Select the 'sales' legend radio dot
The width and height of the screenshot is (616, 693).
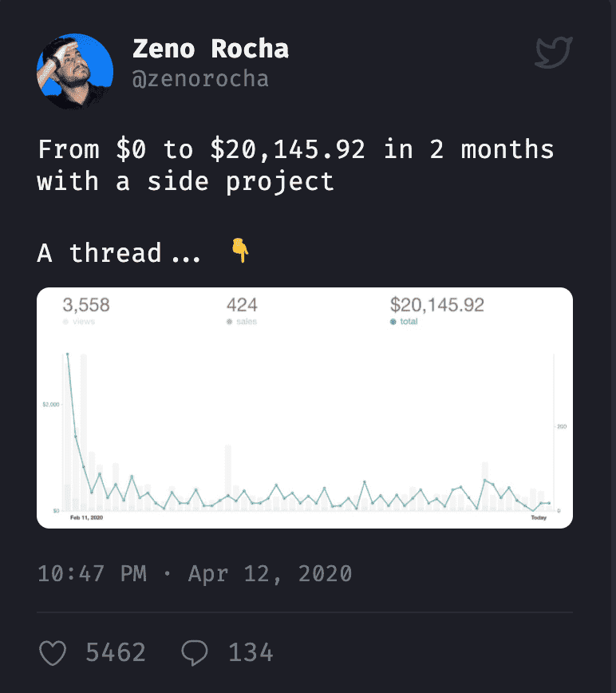tap(230, 322)
